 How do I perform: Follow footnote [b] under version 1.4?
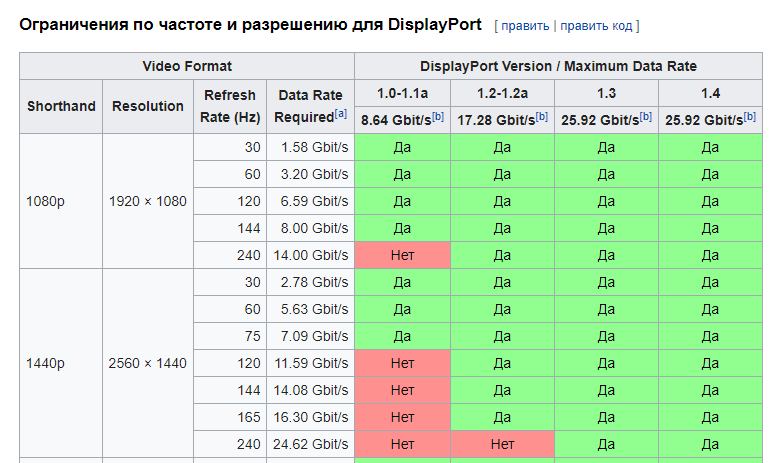pos(750,116)
